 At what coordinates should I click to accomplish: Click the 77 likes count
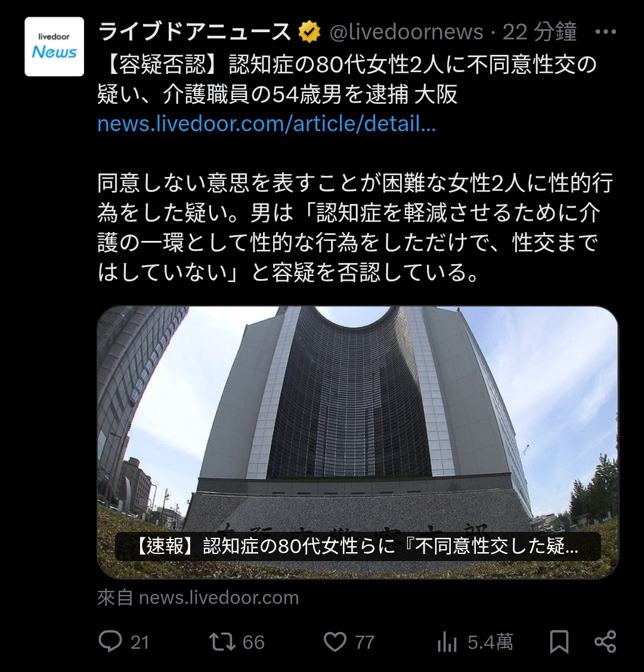[364, 642]
